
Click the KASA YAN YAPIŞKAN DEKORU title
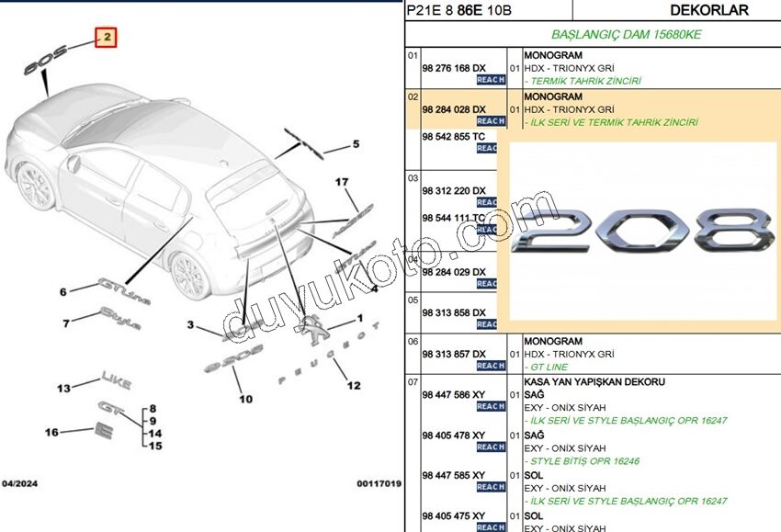point(594,382)
